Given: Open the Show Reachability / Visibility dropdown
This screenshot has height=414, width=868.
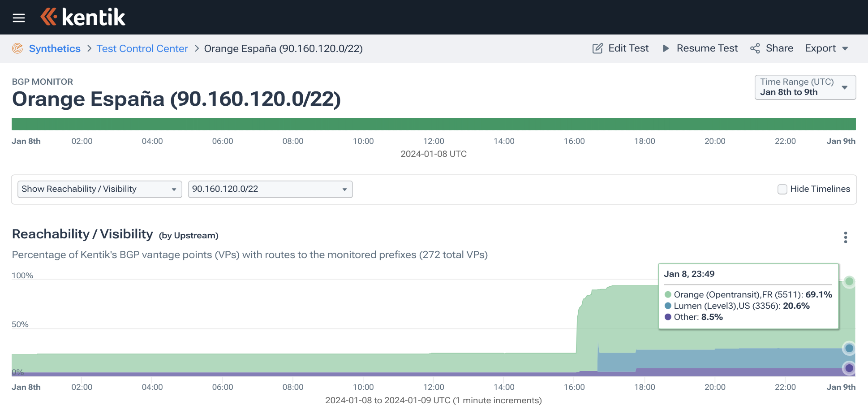Looking at the screenshot, I should (99, 189).
